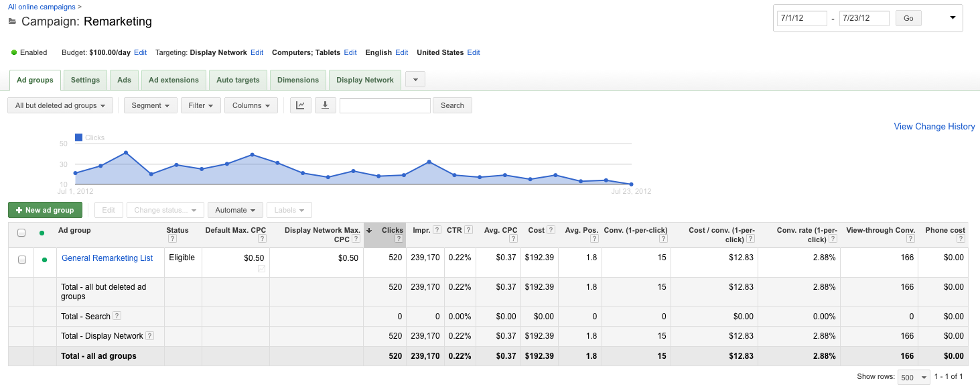Viewport: 980px width, 387px height.
Task: Click the end date field 7/23/12
Action: point(864,18)
